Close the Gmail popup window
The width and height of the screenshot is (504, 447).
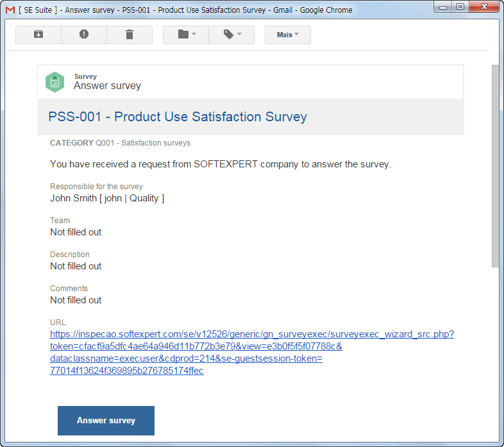coord(484,7)
